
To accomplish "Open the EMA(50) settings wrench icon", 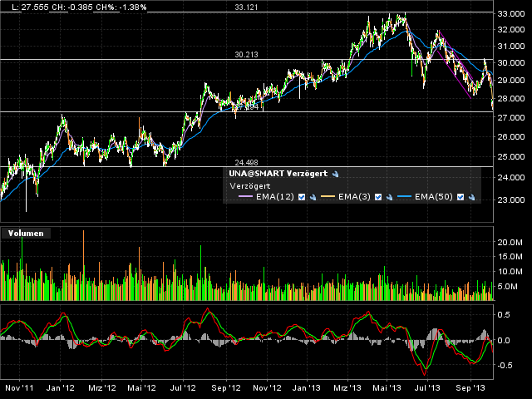I will tap(471, 197).
